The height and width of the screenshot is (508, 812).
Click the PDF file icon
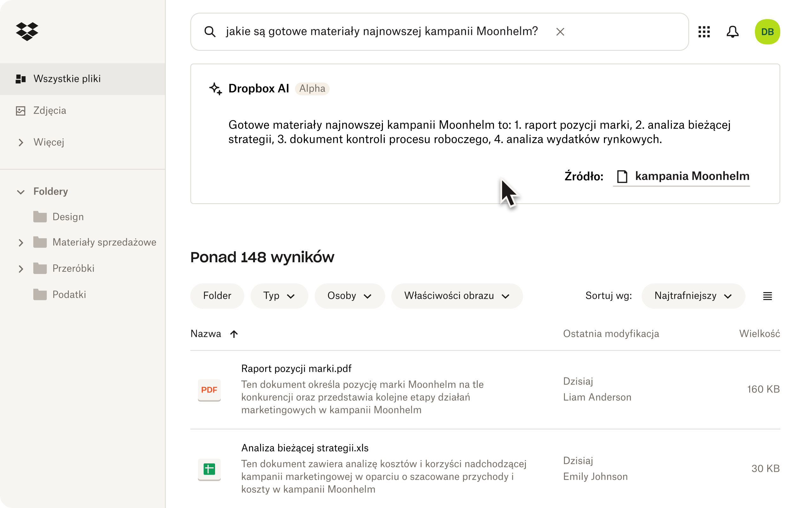pyautogui.click(x=209, y=390)
